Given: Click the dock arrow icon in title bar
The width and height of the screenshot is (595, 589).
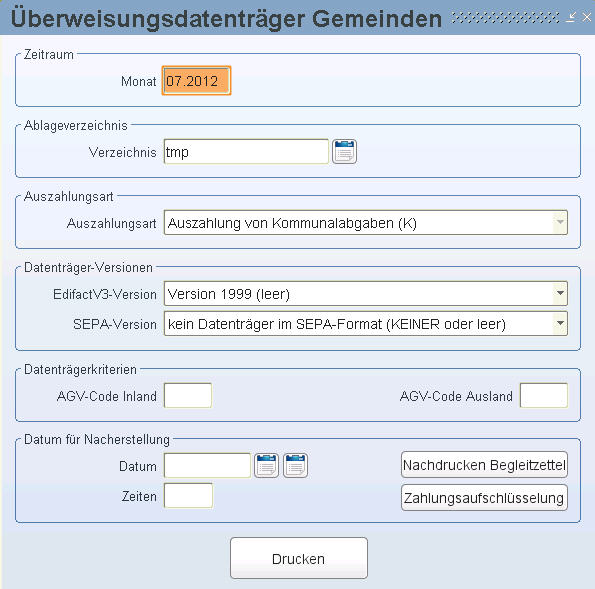Looking at the screenshot, I should click(x=571, y=17).
